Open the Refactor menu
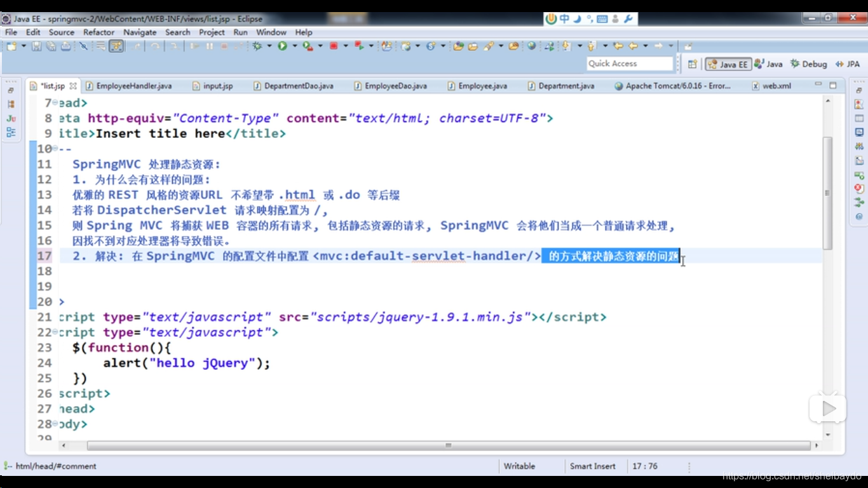Image resolution: width=868 pixels, height=488 pixels. pyautogui.click(x=99, y=32)
